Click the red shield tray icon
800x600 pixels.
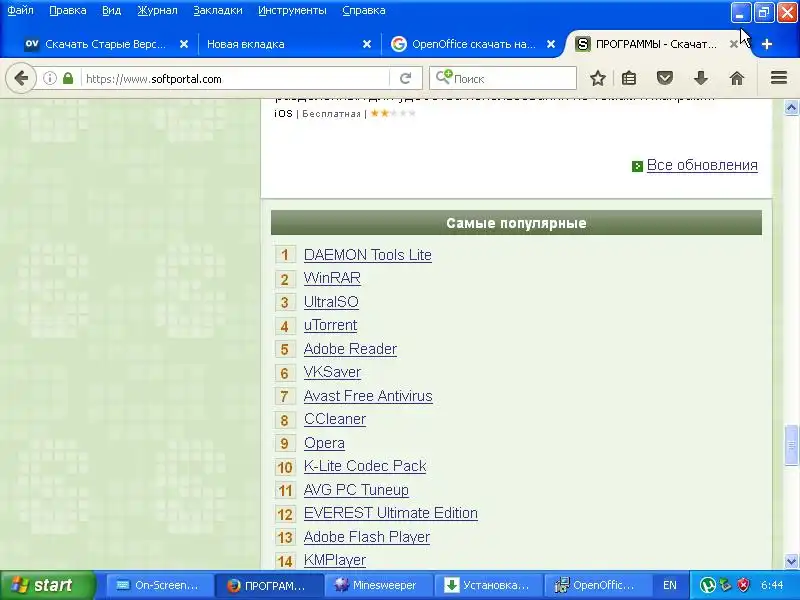[744, 585]
